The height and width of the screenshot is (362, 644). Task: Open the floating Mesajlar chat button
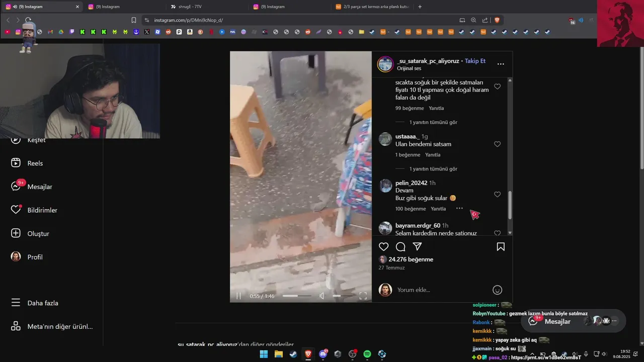point(574,321)
